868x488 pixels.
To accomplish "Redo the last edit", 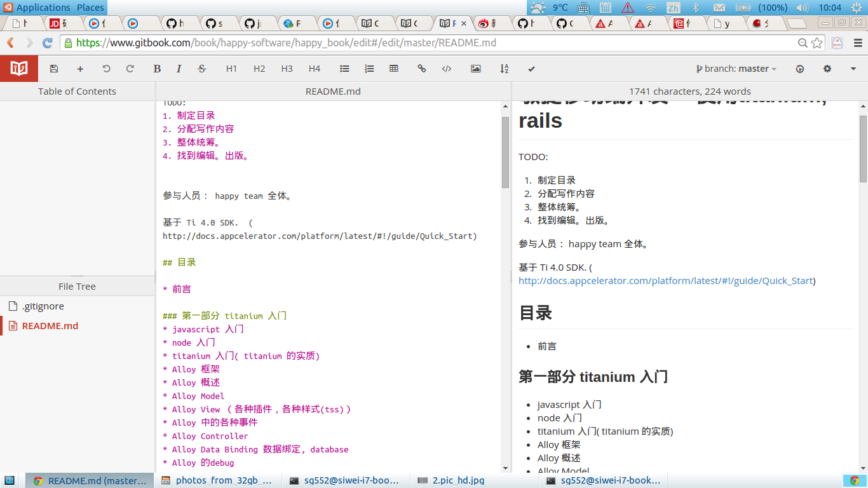I will pos(130,69).
